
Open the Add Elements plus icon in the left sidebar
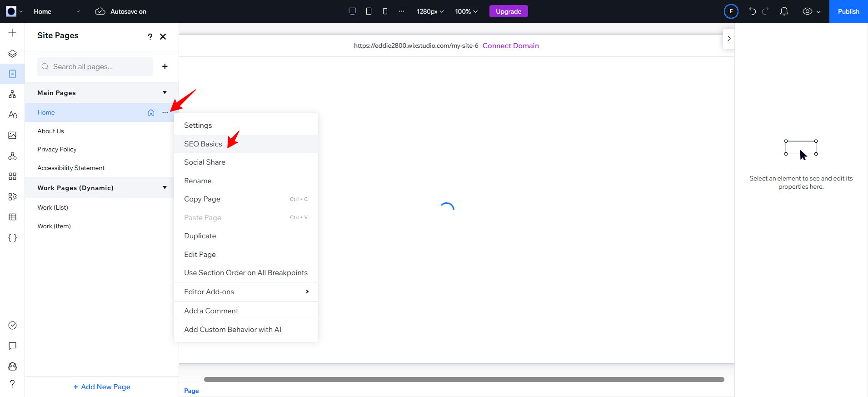point(12,33)
